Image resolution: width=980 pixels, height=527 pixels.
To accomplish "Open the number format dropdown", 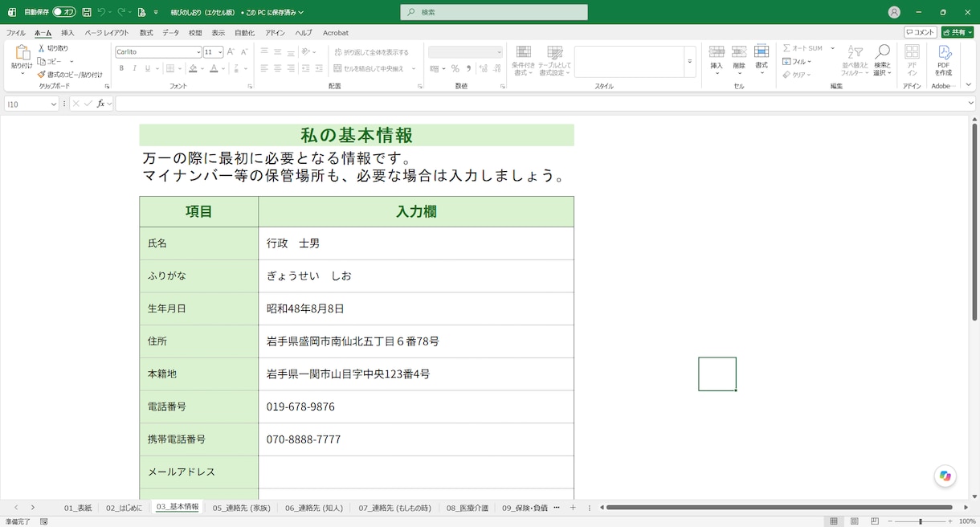I will pyautogui.click(x=499, y=52).
